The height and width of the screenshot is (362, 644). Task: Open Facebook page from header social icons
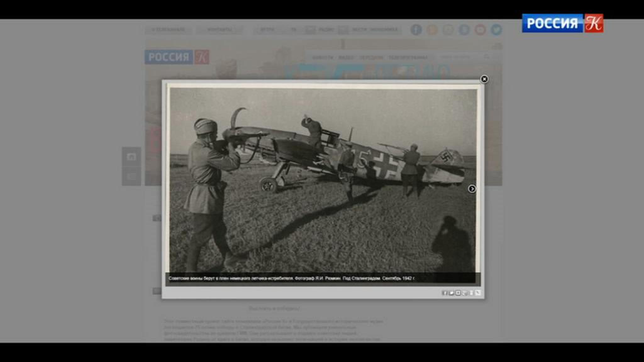(416, 30)
